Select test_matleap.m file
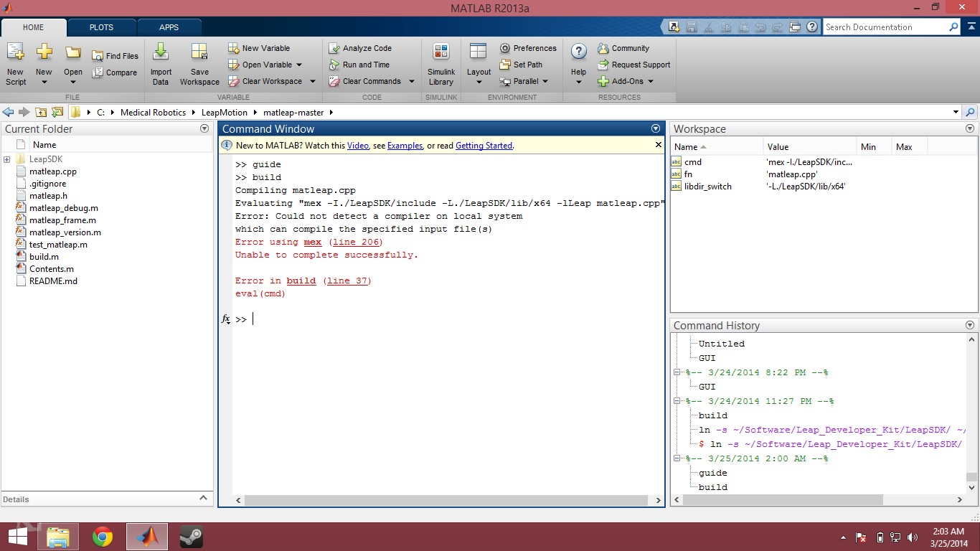The height and width of the screenshot is (551, 980). point(58,244)
